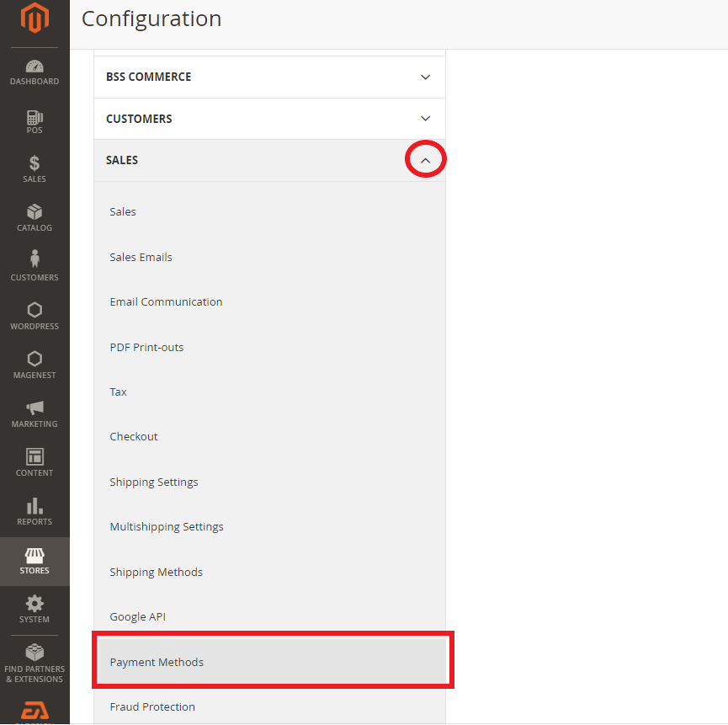Viewport: 728px width, 725px height.
Task: Select Tax config item
Action: click(118, 392)
